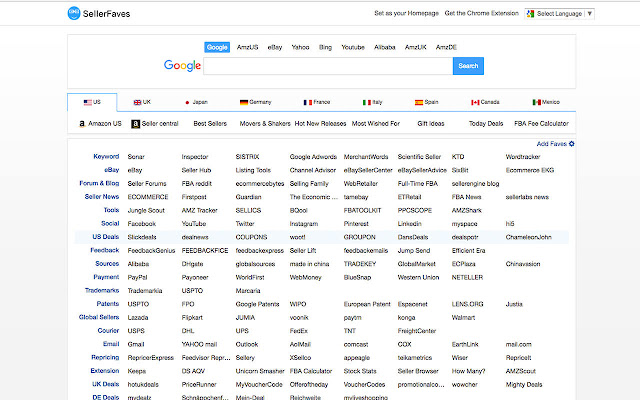Click the Google logo beside search box
Viewport: 640px width, 400px height.
tap(182, 66)
